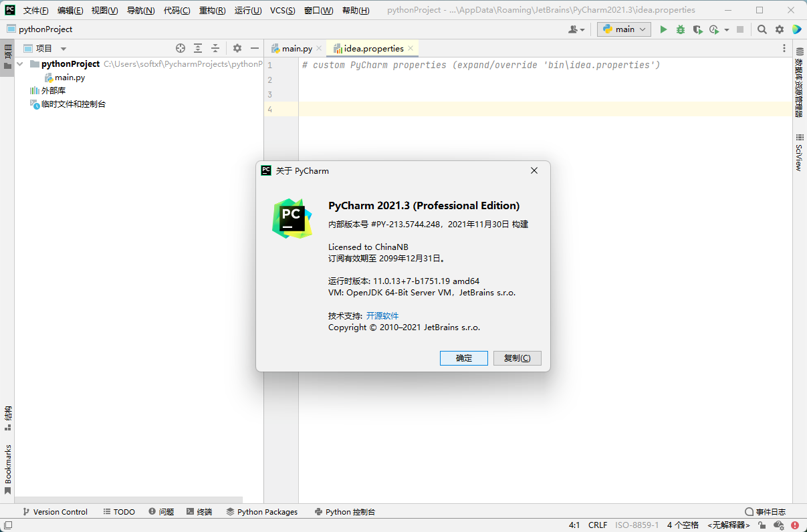The height and width of the screenshot is (532, 807).
Task: Open Search Everywhere magnifier
Action: tap(762, 29)
